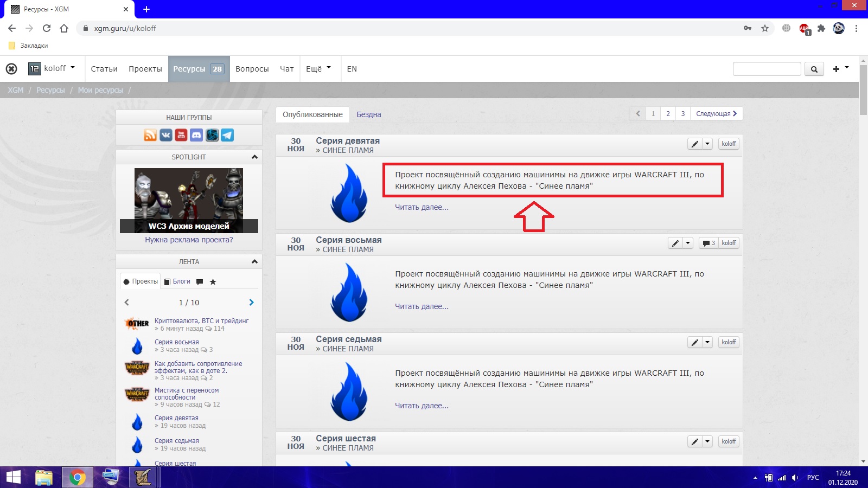Open the Battle.net group icon
This screenshot has width=868, height=488.
point(212,135)
